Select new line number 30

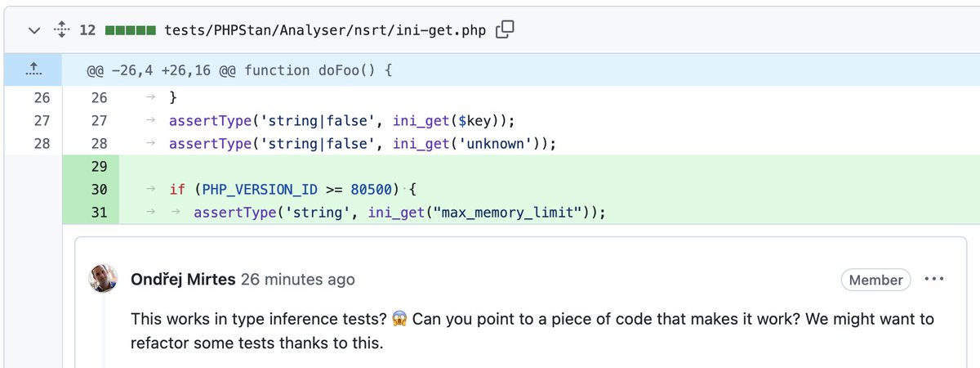(99, 190)
